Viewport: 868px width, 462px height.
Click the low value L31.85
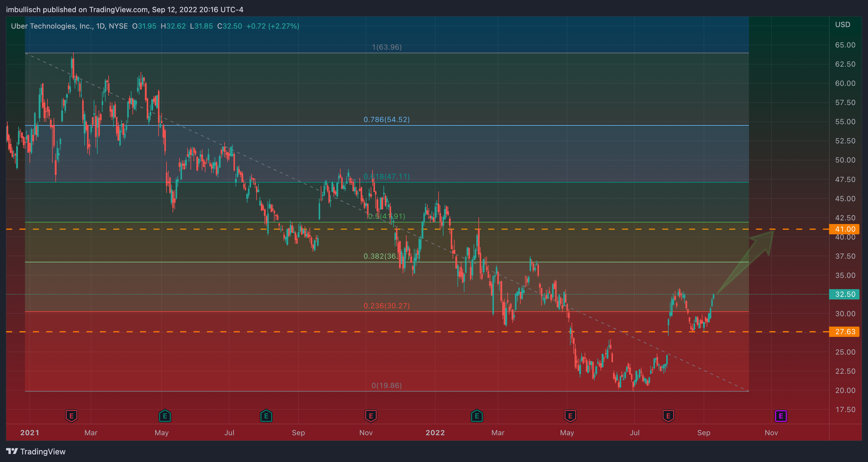tap(201, 26)
